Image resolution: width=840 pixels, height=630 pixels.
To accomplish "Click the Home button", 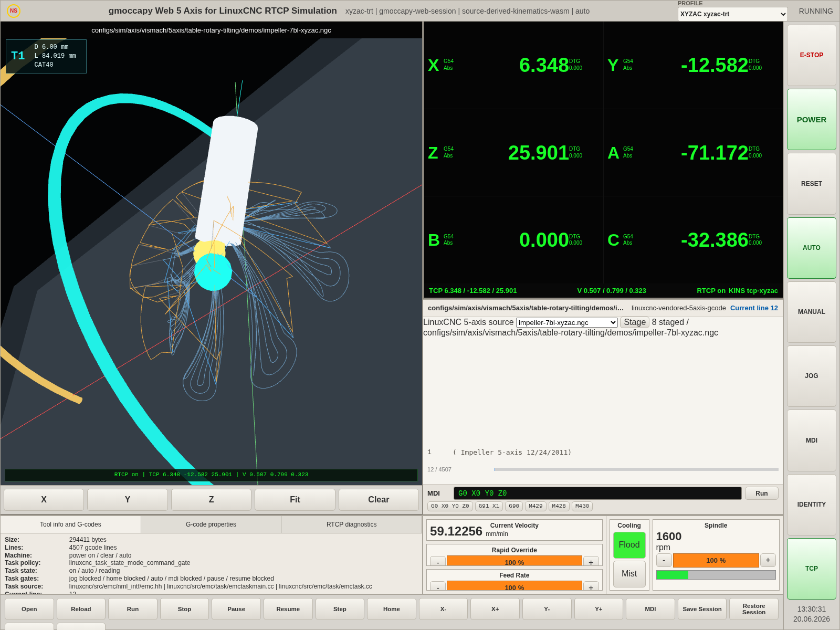I will (392, 609).
